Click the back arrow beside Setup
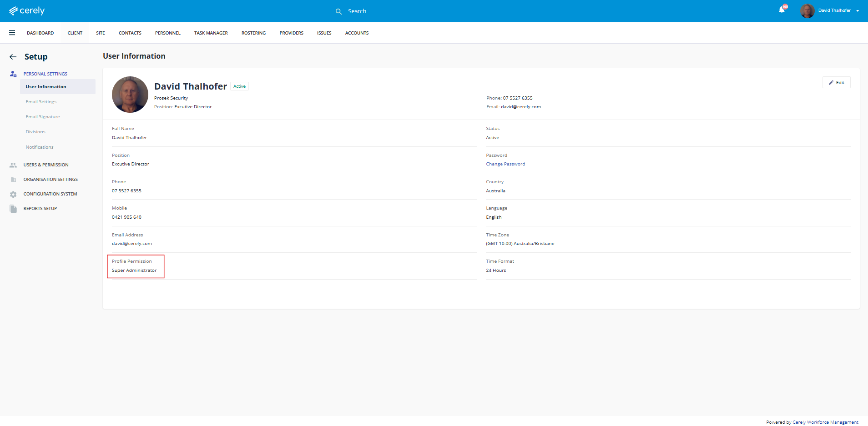This screenshot has width=868, height=426. [x=13, y=57]
